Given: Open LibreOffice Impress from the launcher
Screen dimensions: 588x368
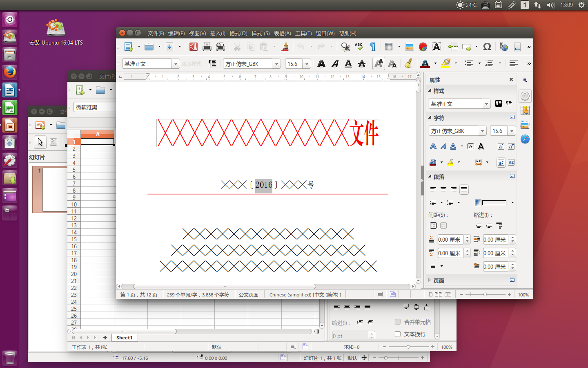Looking at the screenshot, I should [10, 126].
